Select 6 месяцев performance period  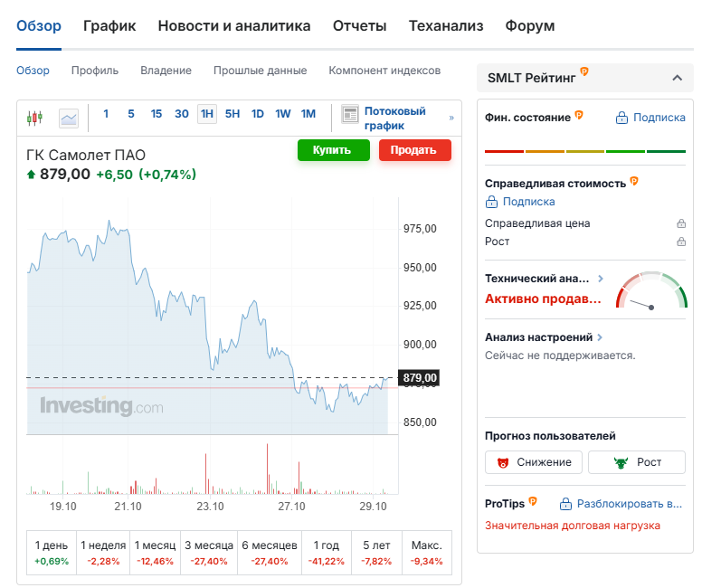tap(270, 553)
